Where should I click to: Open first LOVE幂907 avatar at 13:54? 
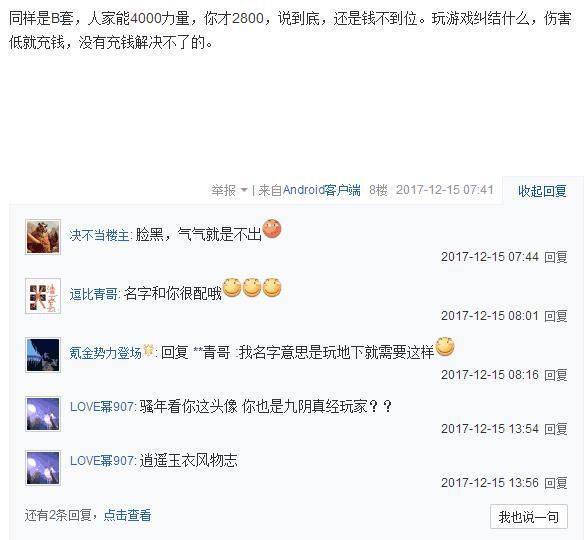pyautogui.click(x=43, y=414)
